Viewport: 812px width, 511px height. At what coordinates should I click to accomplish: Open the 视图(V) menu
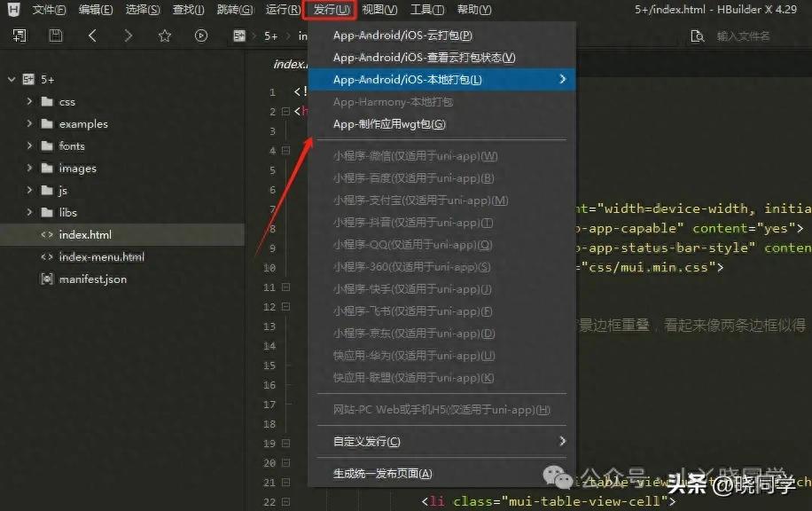379,10
